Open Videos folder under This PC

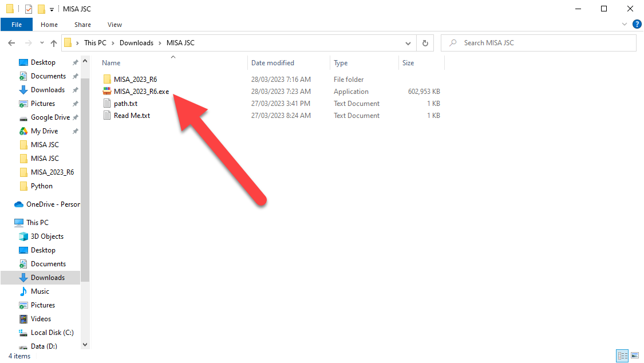click(41, 319)
